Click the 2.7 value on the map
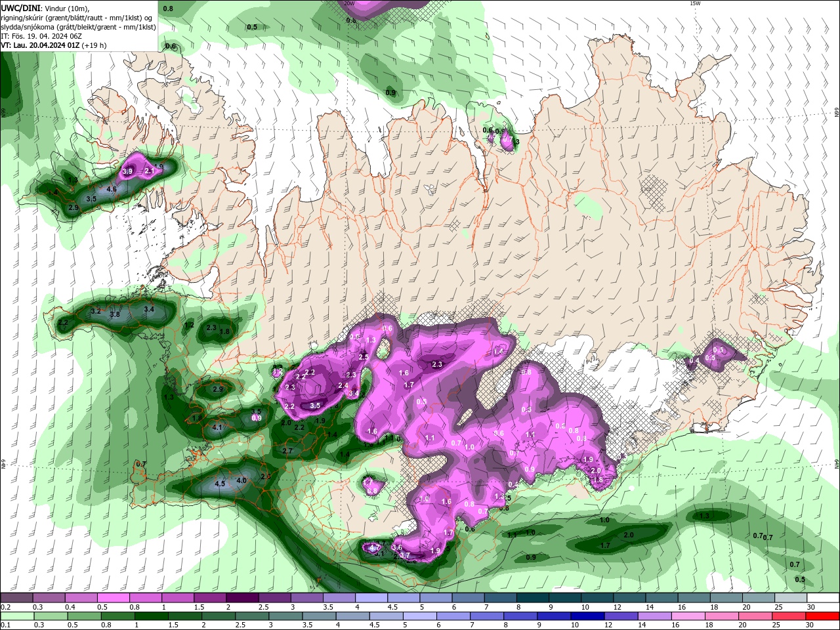 [287, 451]
